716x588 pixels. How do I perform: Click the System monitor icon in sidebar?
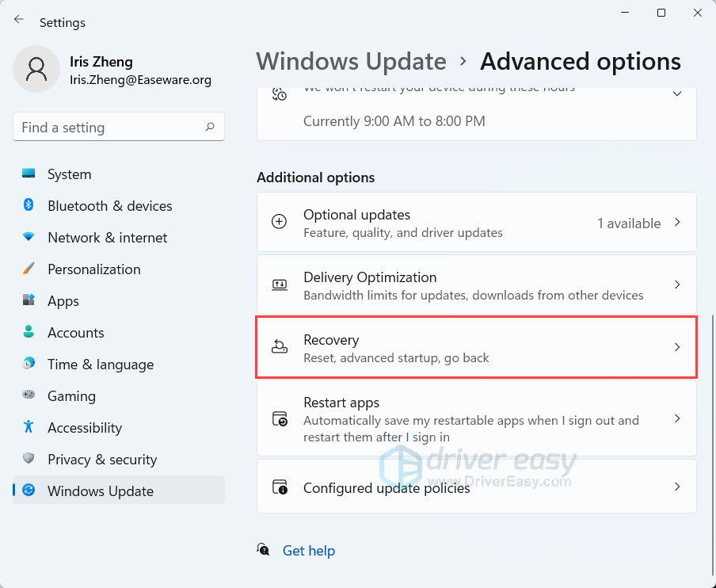[x=29, y=174]
